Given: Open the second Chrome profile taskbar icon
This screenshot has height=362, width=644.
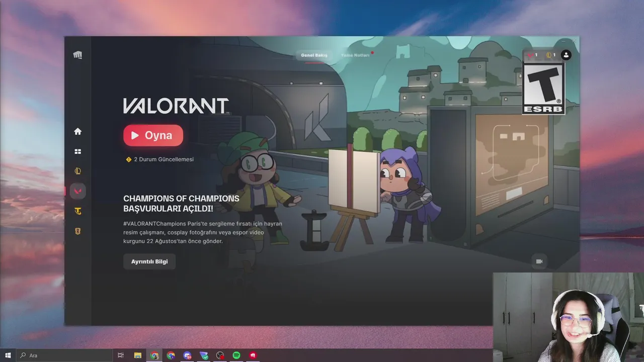Looking at the screenshot, I should coord(171,355).
